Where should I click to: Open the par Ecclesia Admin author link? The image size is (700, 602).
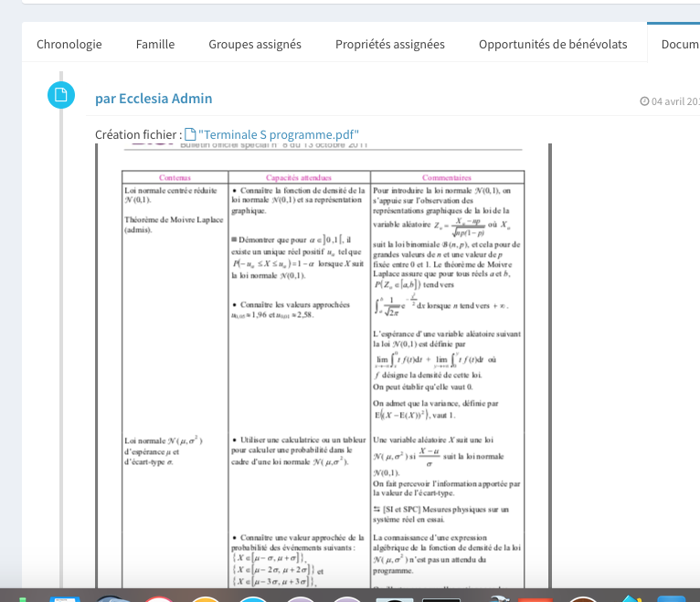pyautogui.click(x=154, y=99)
